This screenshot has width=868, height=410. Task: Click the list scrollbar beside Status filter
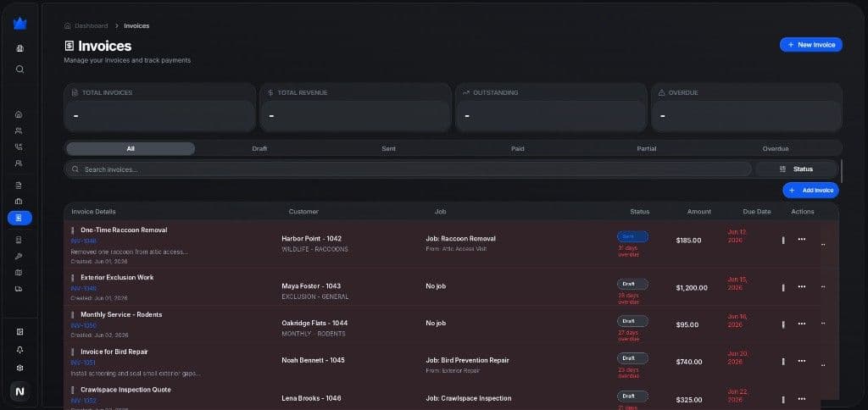[842, 171]
